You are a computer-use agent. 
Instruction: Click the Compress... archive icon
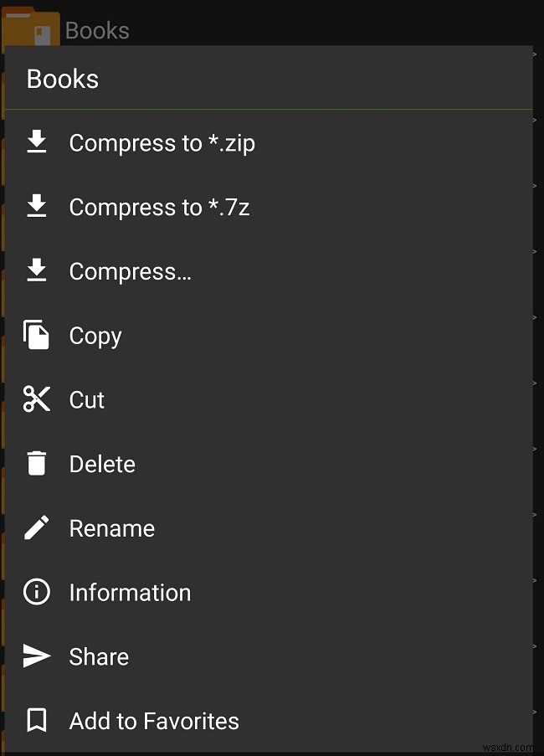(x=36, y=270)
